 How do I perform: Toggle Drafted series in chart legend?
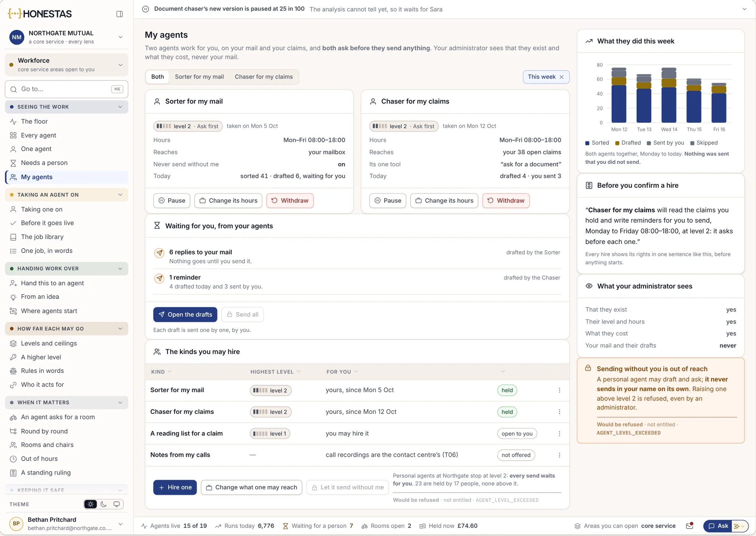[x=628, y=143]
